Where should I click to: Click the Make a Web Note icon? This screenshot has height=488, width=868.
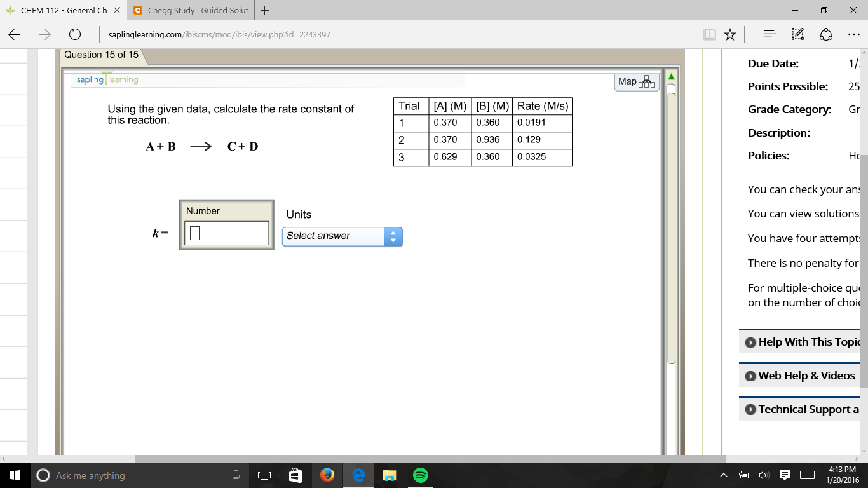[x=797, y=34]
